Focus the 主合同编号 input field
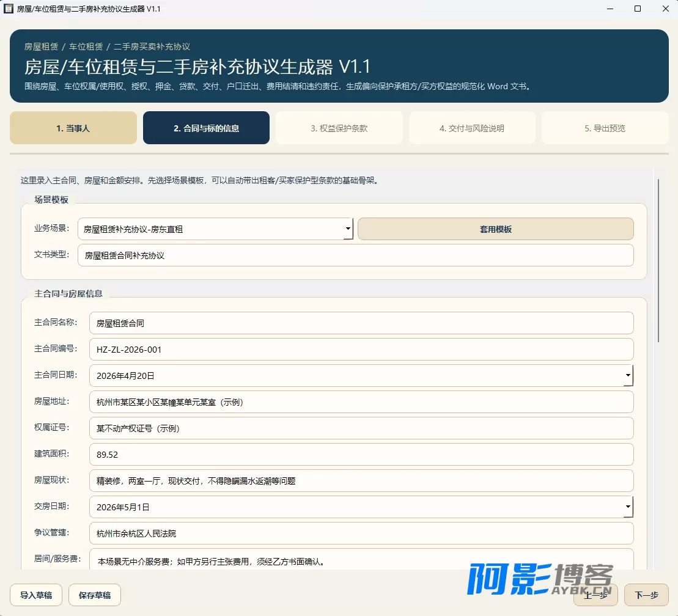Image resolution: width=678 pixels, height=616 pixels. tap(361, 350)
